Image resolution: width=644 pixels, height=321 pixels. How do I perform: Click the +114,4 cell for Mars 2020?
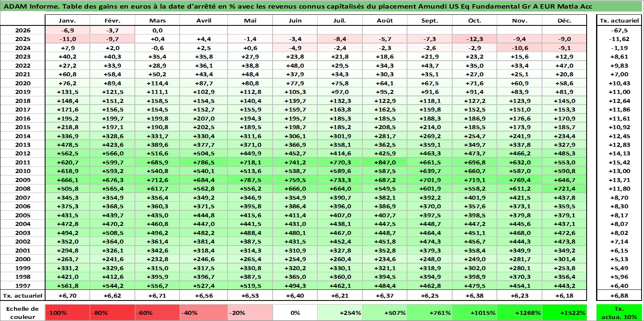157,83
